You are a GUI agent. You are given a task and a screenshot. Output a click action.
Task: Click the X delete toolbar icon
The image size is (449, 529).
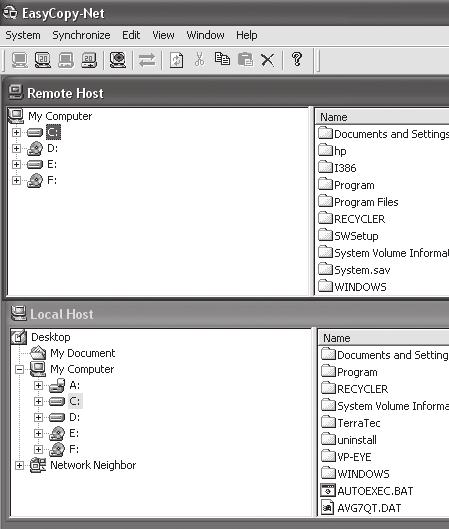point(268,60)
